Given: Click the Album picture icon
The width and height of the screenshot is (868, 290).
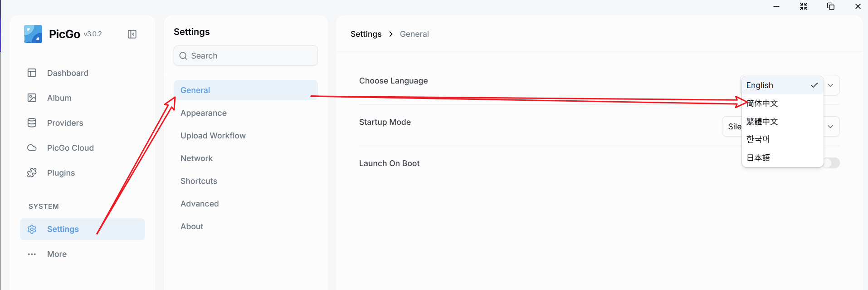Looking at the screenshot, I should [32, 98].
